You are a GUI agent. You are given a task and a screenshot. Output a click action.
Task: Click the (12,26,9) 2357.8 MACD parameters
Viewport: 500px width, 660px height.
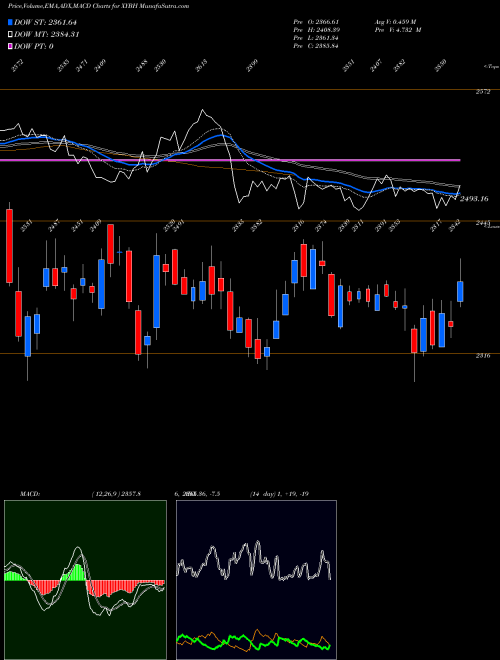[x=116, y=494]
